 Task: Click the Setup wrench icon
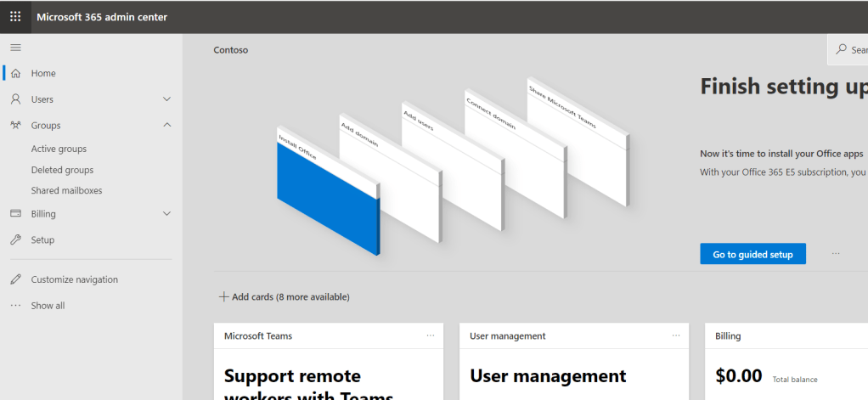pos(15,240)
